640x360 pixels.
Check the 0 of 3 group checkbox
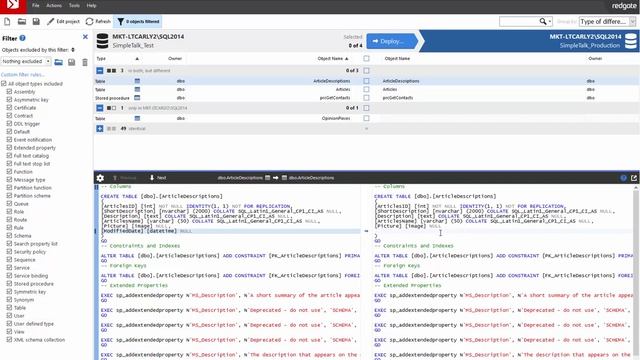coord(367,71)
